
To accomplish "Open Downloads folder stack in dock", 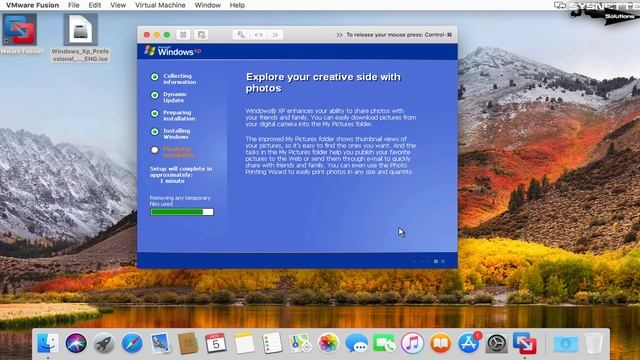I will [566, 344].
